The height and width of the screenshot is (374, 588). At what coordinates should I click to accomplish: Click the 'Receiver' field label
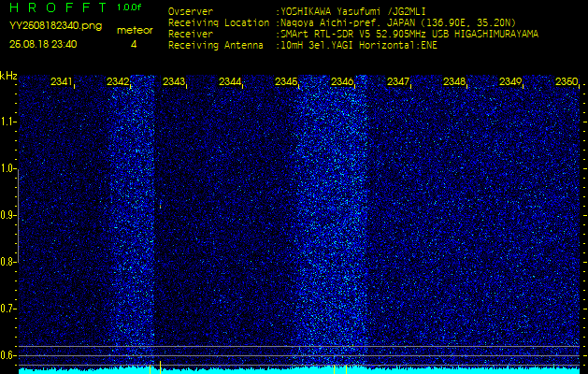[191, 35]
